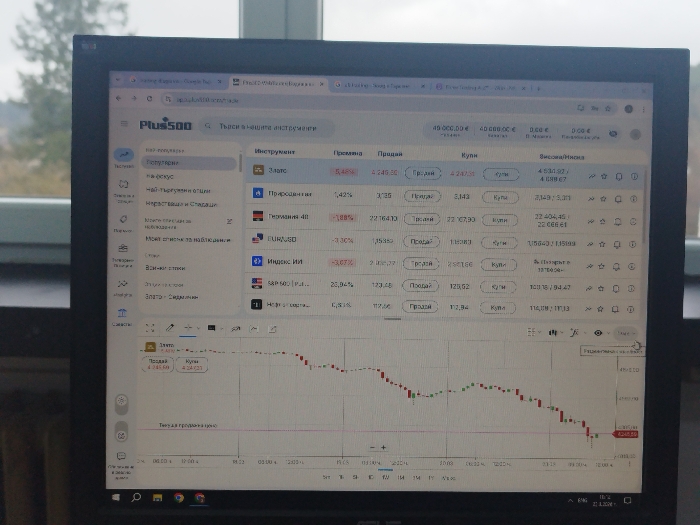Screen dimensions: 700x525
Task: Set price alert bell for Злато
Action: [619, 177]
